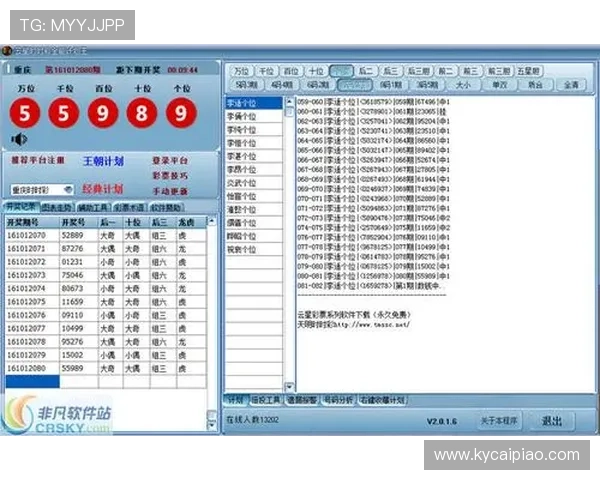Select draw row 161012070
600x480 pixels.
[x=106, y=235]
